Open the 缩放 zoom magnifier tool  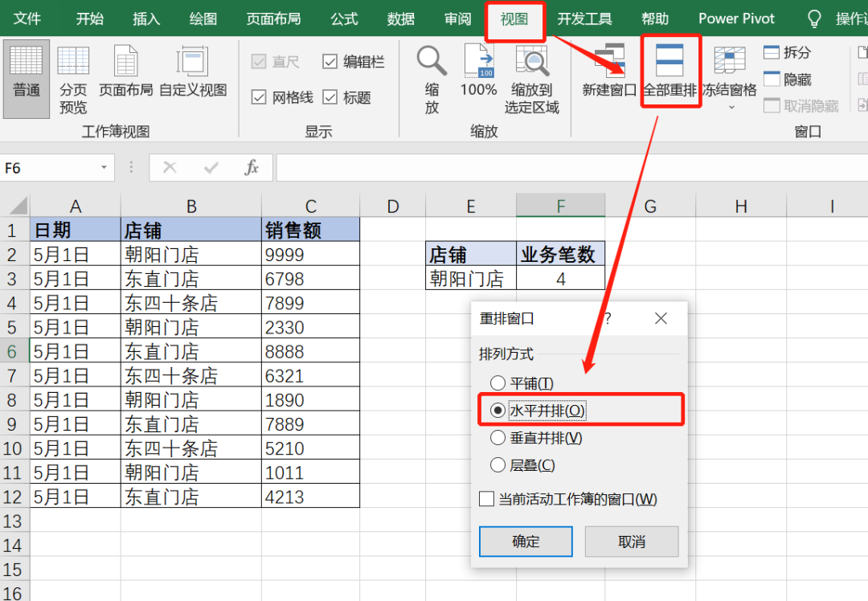click(432, 60)
